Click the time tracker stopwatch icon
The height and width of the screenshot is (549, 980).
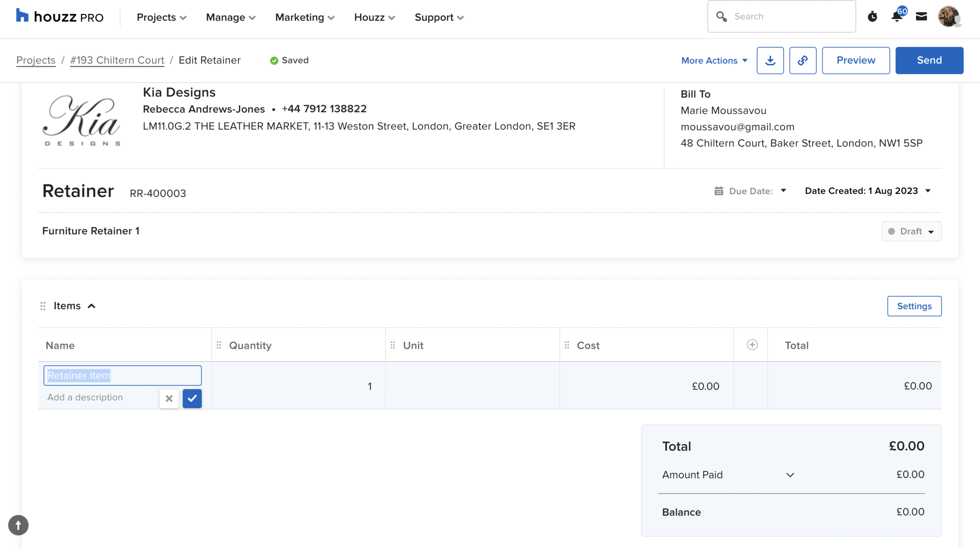(872, 16)
